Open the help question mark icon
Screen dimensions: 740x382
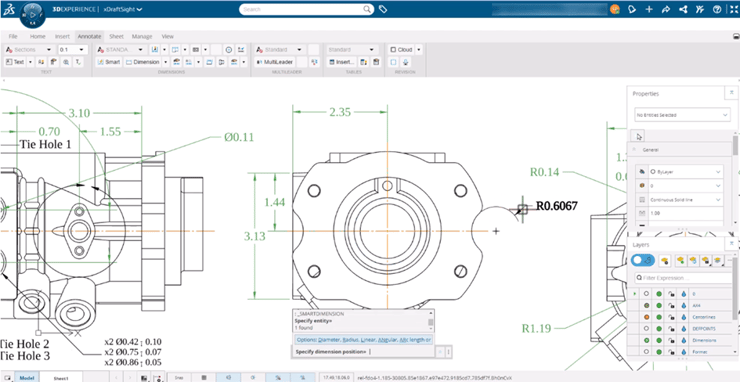(x=716, y=9)
